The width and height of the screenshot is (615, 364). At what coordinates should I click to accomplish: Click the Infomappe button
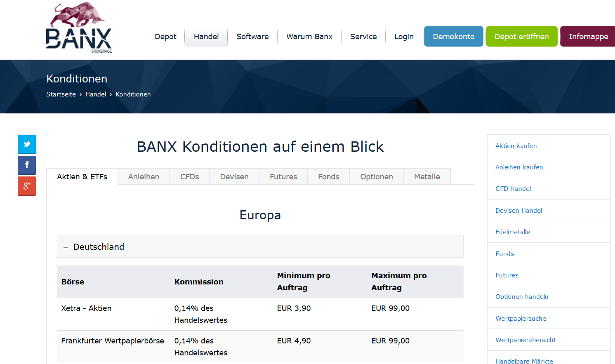point(588,36)
